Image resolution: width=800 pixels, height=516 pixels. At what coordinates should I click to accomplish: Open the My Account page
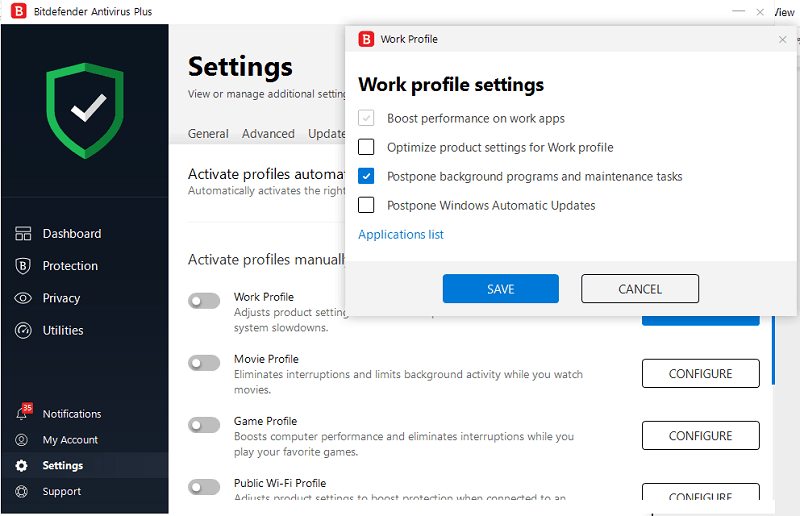(70, 440)
